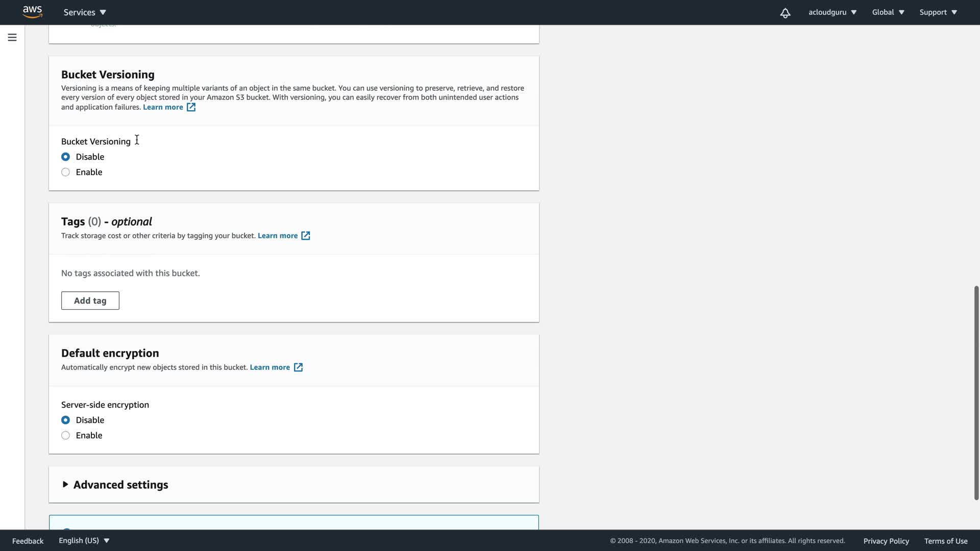Select Disable for Bucket Versioning

point(66,157)
